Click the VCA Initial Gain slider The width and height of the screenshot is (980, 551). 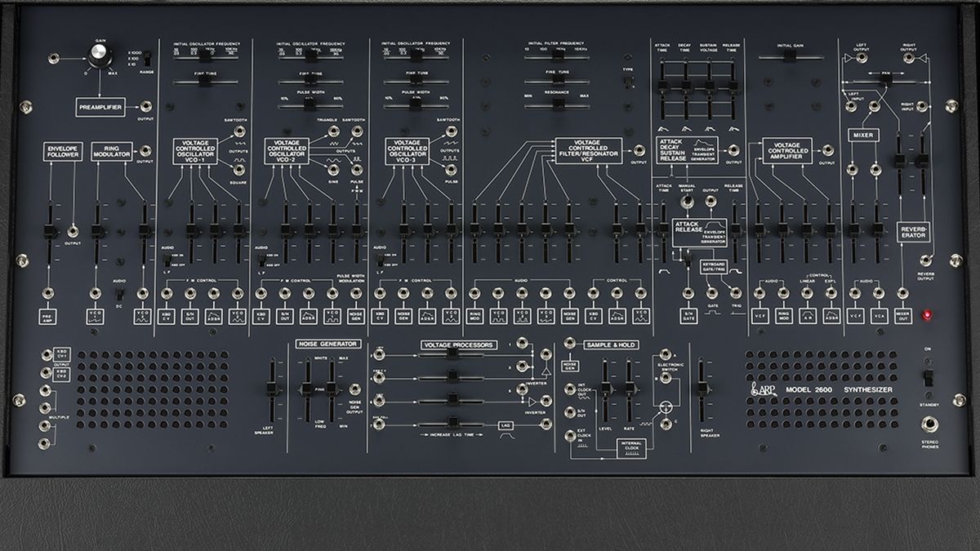pos(790,58)
